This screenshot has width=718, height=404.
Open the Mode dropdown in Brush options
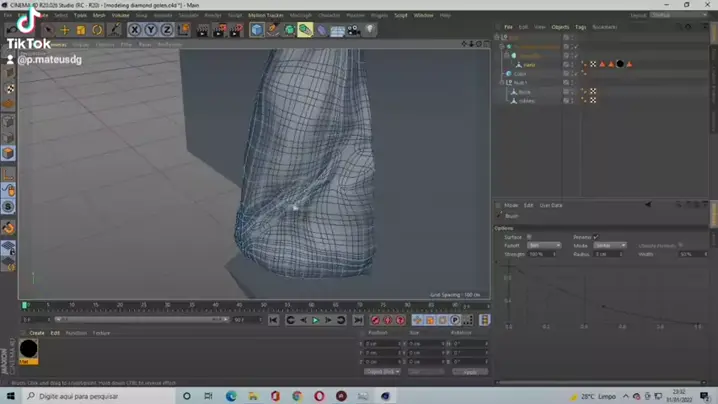tap(609, 245)
